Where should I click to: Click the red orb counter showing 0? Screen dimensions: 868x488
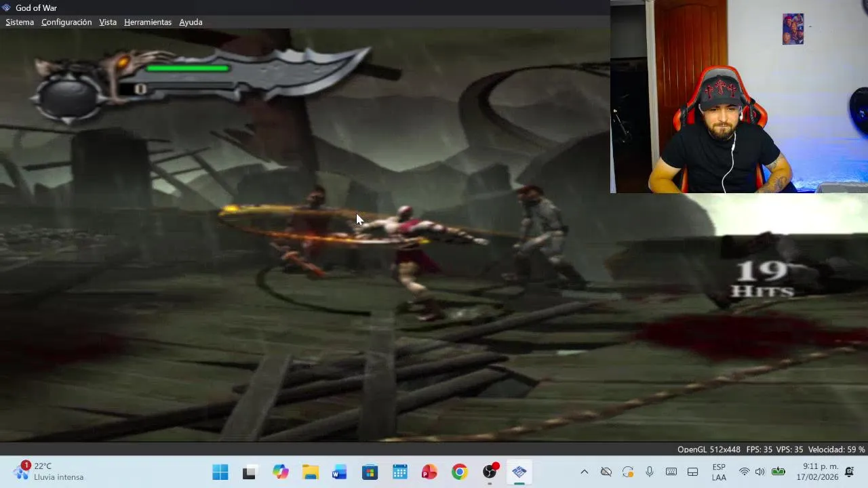pyautogui.click(x=140, y=89)
